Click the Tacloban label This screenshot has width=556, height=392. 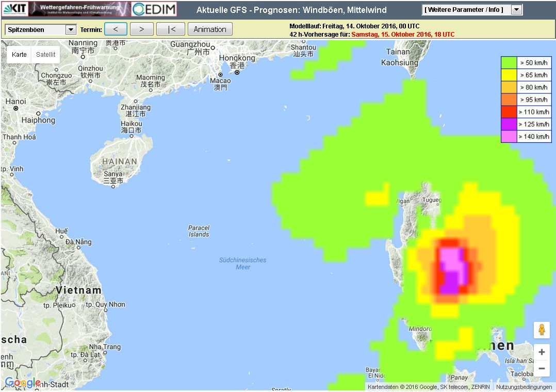pos(522,373)
